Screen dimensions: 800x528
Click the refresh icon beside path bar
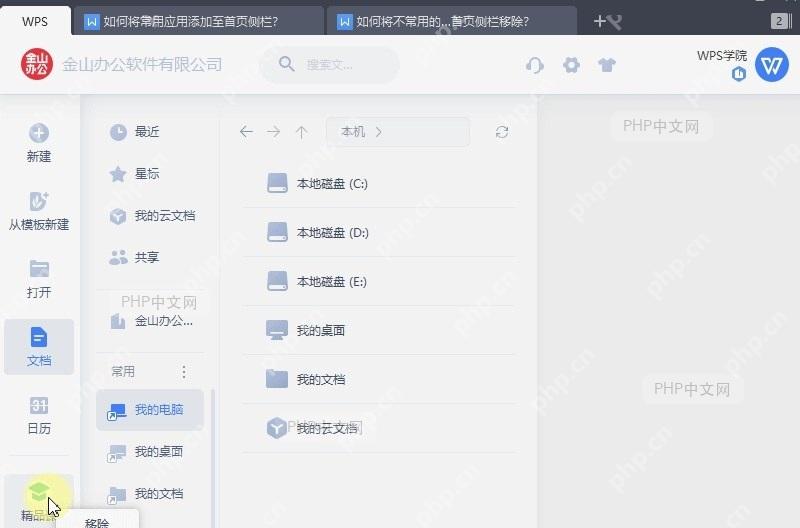502,132
